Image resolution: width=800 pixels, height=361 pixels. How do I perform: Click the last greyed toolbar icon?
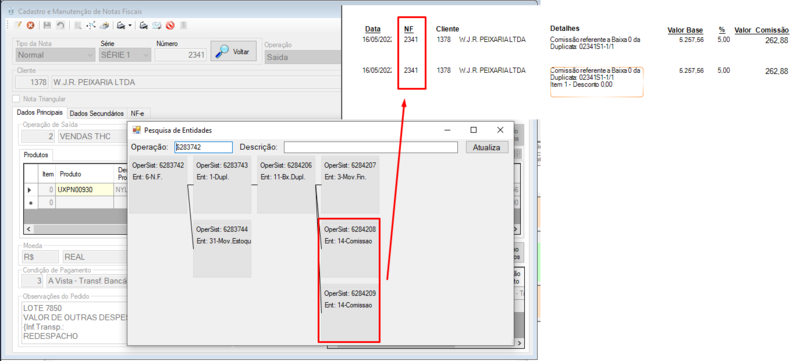coord(183,25)
